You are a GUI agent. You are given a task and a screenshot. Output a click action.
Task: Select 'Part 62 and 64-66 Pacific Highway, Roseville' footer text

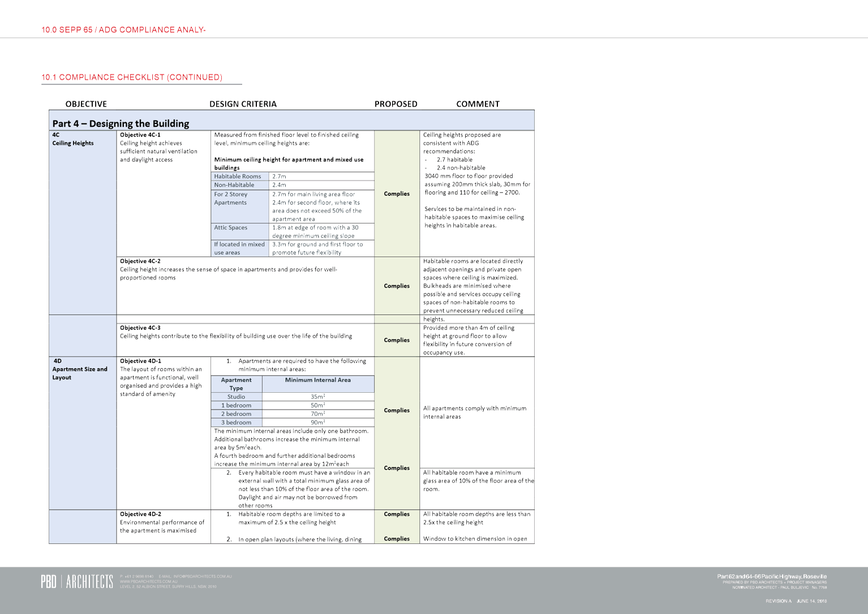point(772,576)
